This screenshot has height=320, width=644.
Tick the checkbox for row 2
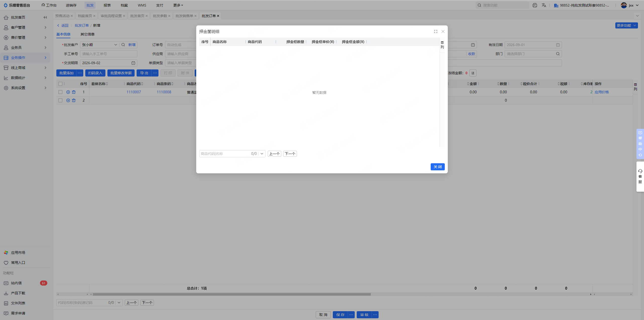pos(60,100)
